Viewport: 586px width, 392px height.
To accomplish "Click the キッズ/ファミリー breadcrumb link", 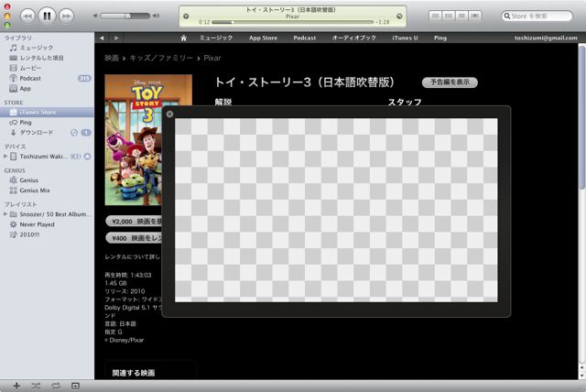I will tap(161, 58).
